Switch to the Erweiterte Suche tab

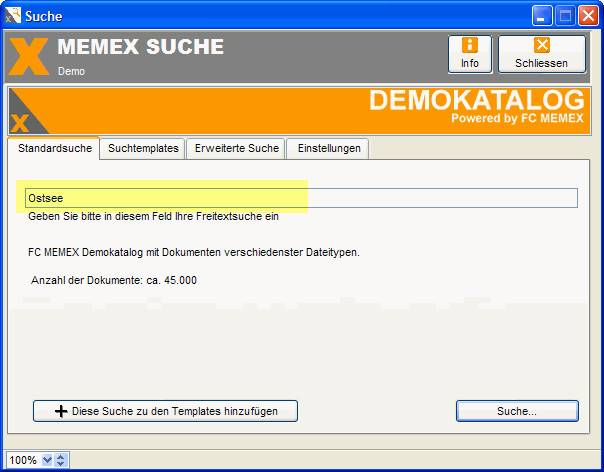(235, 148)
